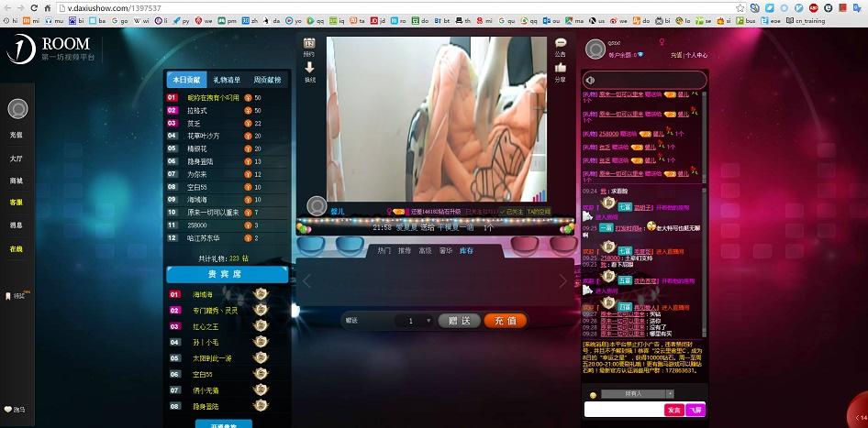Screen dimensions: 868x428
Task: Open the cn_training bookmark
Action: (806, 20)
